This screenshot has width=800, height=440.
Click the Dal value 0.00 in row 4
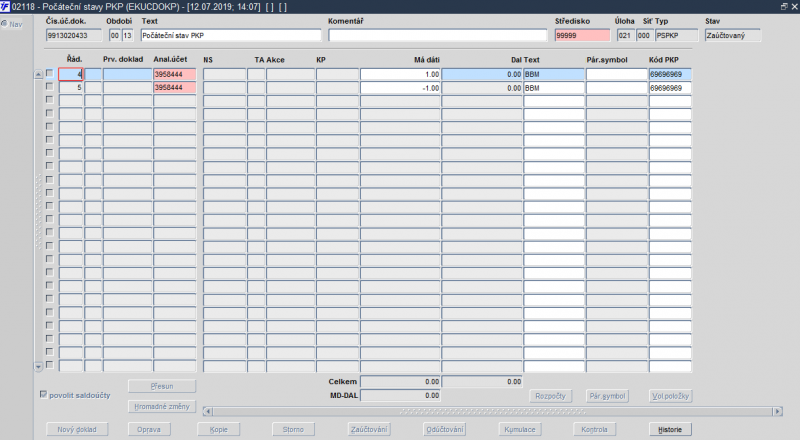pos(482,75)
